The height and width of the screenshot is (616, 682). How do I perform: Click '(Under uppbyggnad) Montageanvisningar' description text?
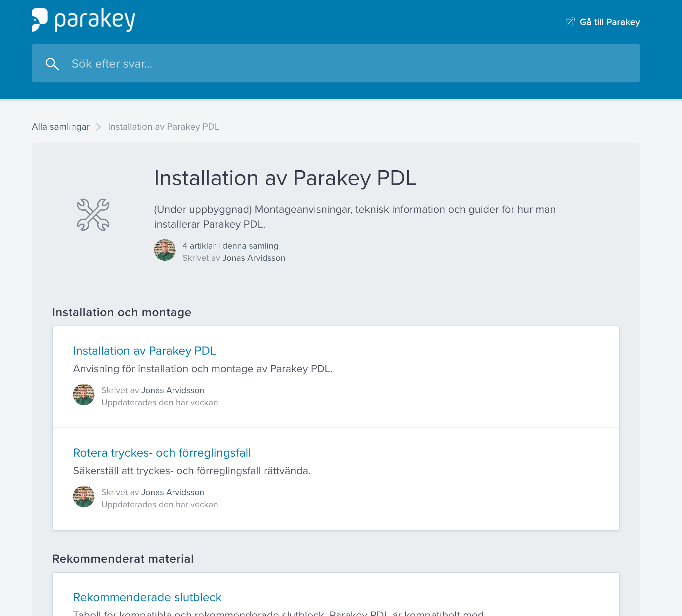355,217
